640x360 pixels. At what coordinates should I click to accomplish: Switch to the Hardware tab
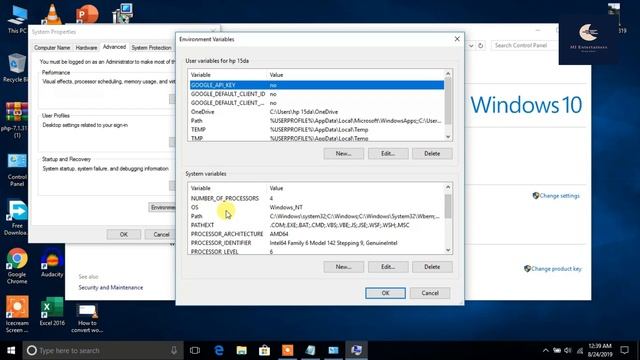pyautogui.click(x=87, y=48)
